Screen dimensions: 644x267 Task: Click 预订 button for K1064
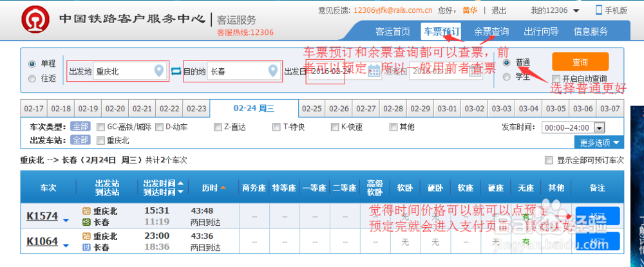pos(598,241)
